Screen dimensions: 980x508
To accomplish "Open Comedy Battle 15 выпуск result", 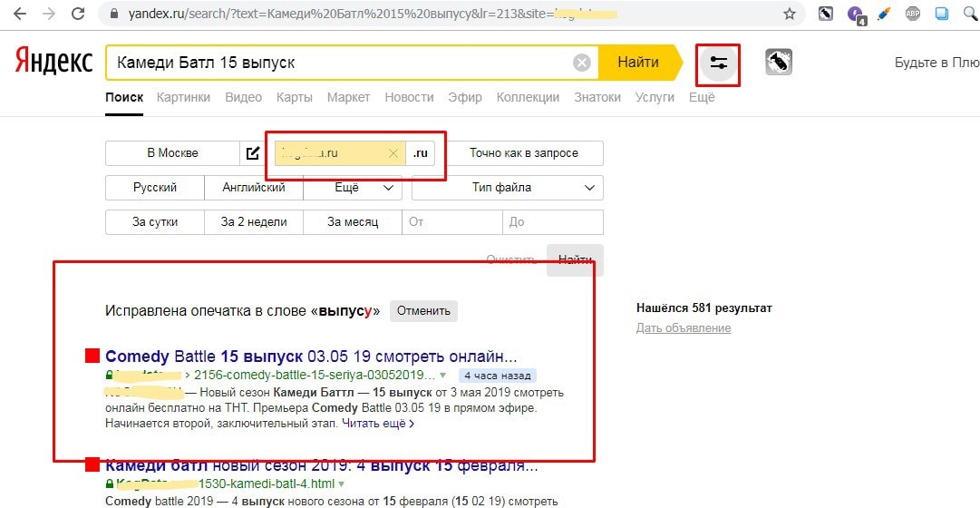I will click(x=311, y=357).
